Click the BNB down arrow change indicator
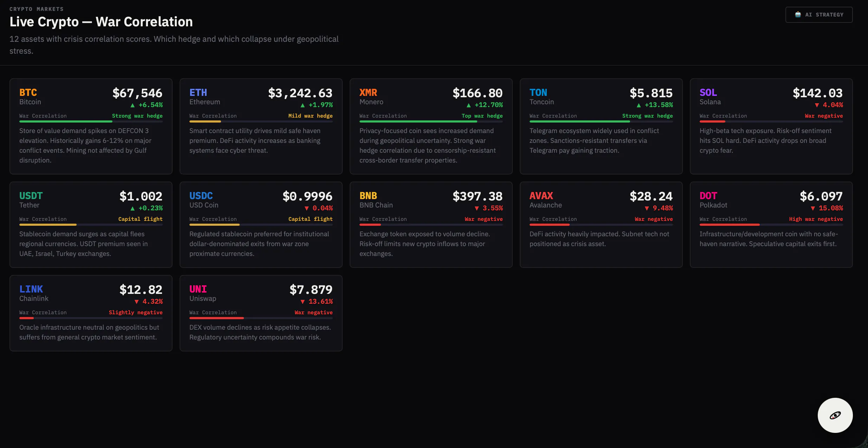This screenshot has height=448, width=868. coord(477,208)
